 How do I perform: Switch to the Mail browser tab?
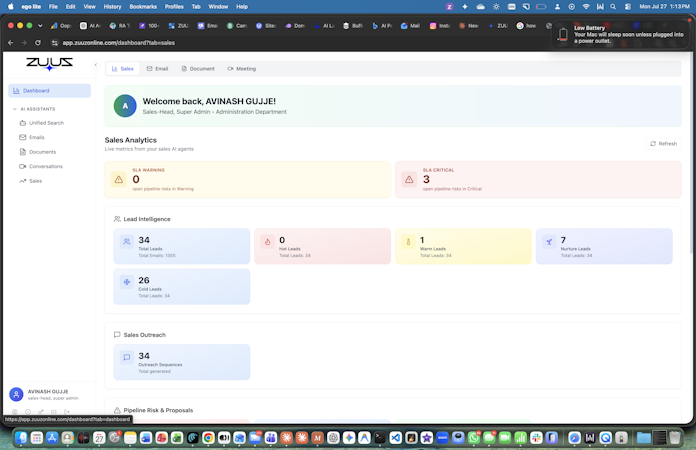point(410,26)
